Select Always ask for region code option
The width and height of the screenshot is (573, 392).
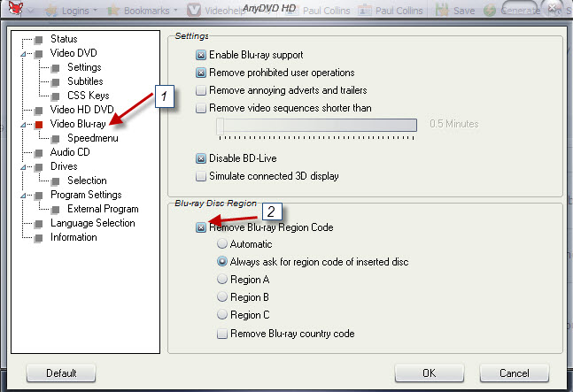pyautogui.click(x=222, y=261)
